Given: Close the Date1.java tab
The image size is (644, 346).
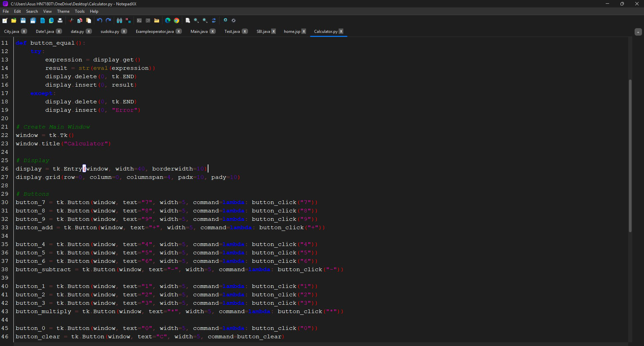Looking at the screenshot, I should (x=59, y=31).
